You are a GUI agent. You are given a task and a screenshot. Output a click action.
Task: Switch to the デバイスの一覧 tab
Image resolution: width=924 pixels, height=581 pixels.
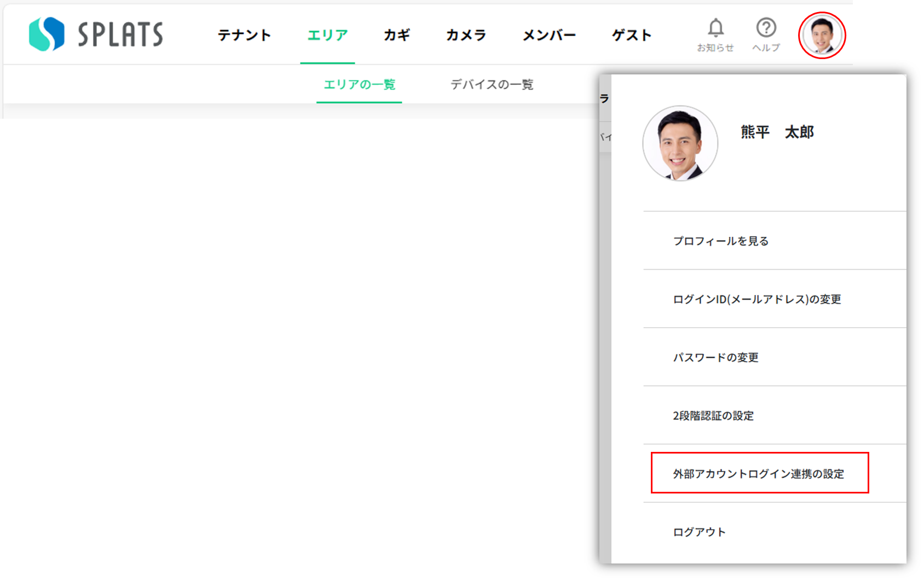(x=492, y=84)
